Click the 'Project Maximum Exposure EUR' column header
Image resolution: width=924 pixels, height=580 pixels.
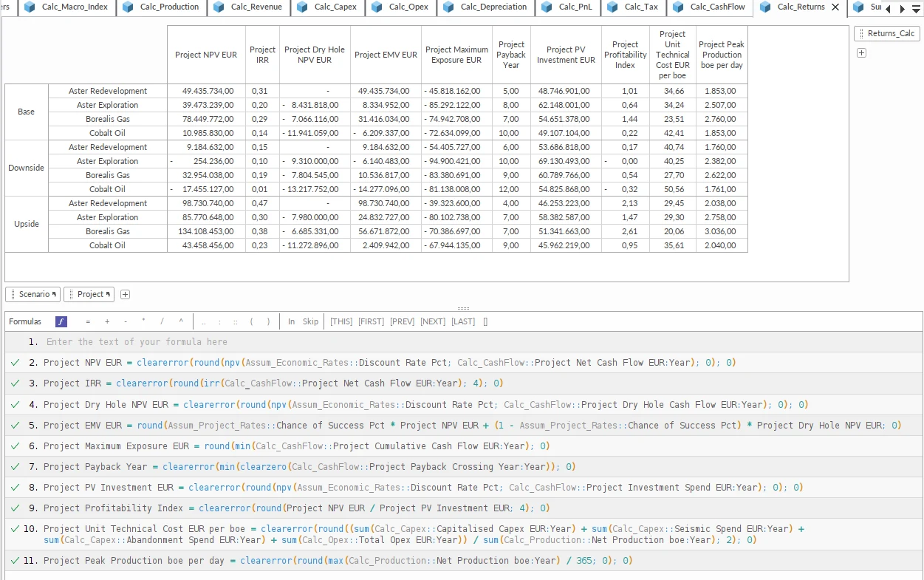456,55
